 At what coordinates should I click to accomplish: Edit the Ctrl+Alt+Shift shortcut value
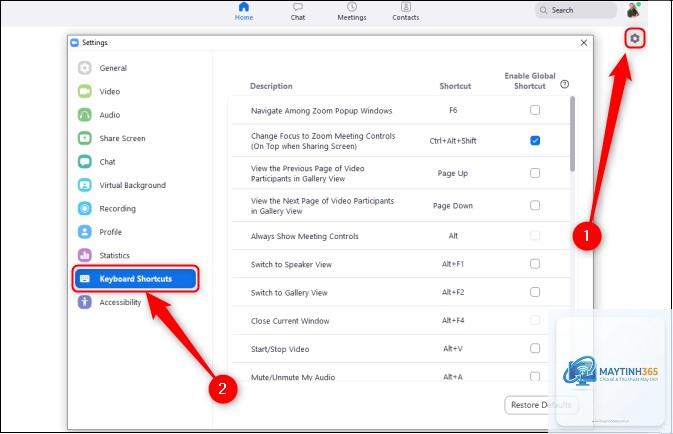pyautogui.click(x=453, y=141)
